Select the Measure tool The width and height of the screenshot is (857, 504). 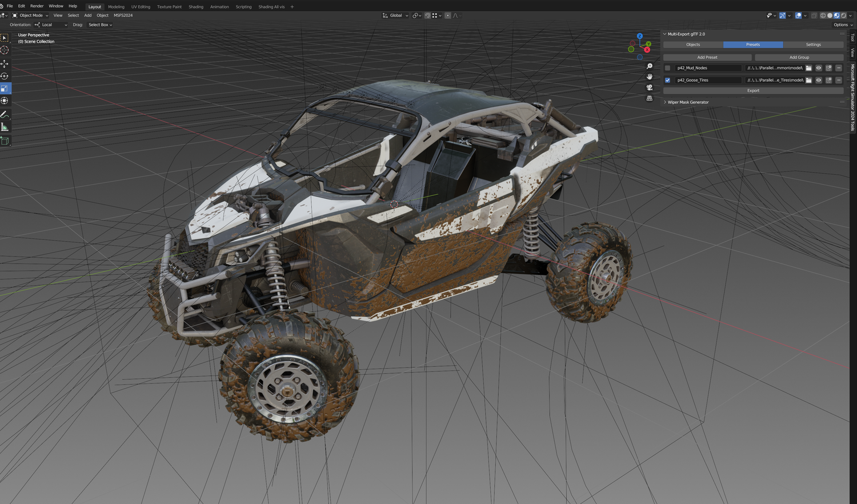(5, 127)
